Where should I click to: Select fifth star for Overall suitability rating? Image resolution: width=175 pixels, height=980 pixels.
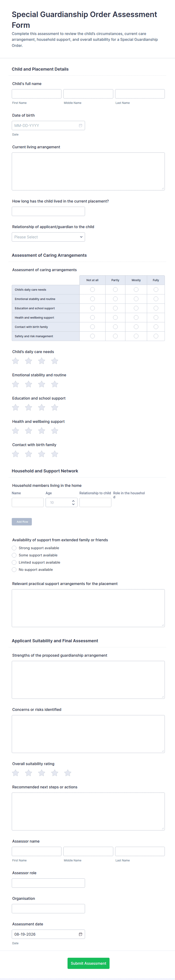pos(68,773)
